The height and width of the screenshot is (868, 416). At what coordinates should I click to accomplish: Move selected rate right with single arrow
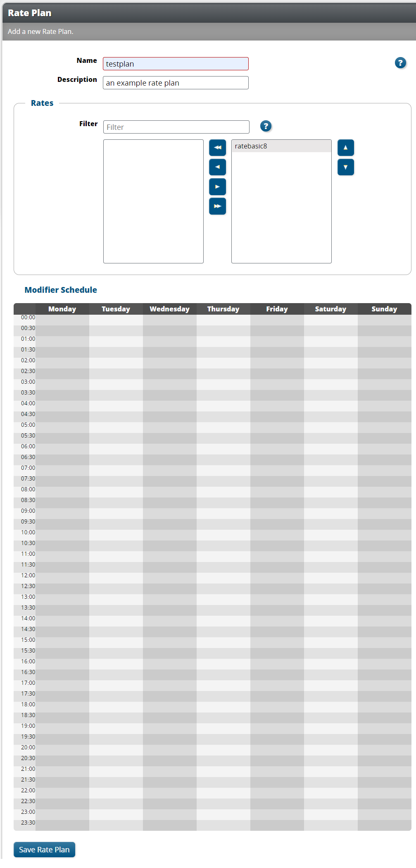pos(217,187)
